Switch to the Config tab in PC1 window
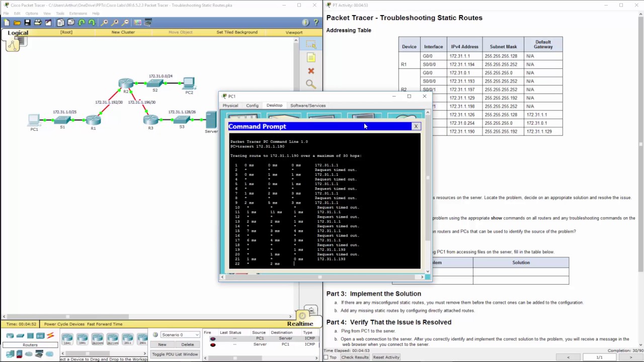644x362 pixels. 252,106
